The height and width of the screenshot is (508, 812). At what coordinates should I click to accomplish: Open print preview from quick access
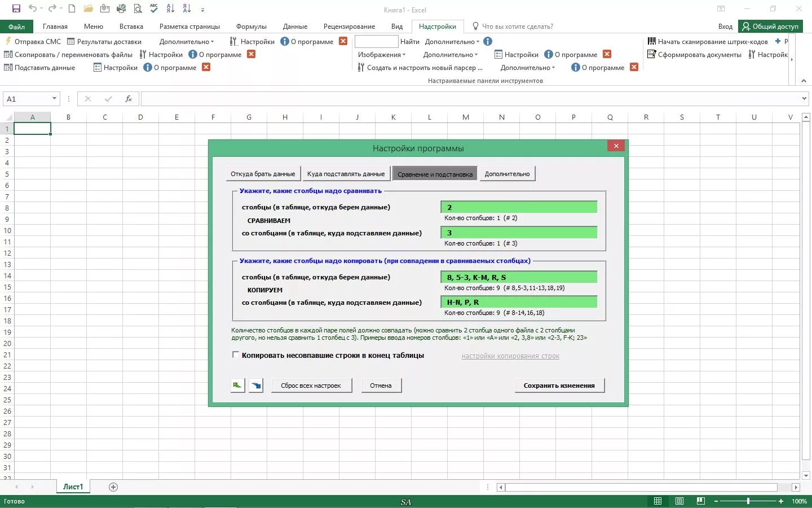point(138,8)
